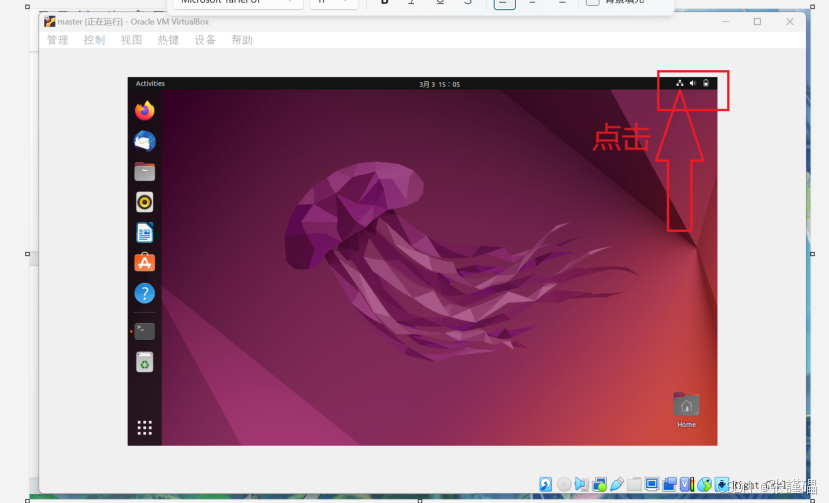The height and width of the screenshot is (503, 829).
Task: Open the 控制 menu in VirtualBox
Action: (95, 40)
